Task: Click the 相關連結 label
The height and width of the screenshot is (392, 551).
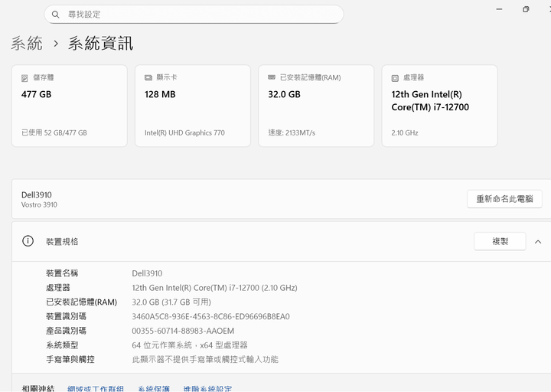Action: [38, 388]
